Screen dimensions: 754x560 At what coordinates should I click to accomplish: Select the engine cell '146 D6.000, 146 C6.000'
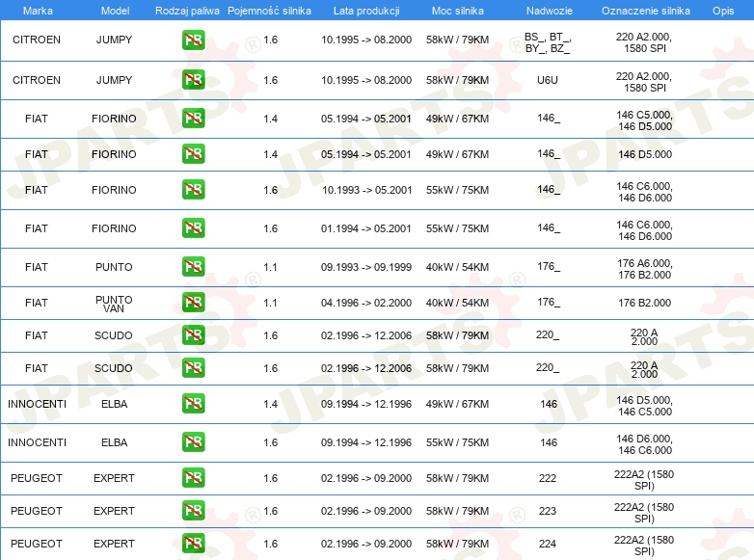pos(645,444)
